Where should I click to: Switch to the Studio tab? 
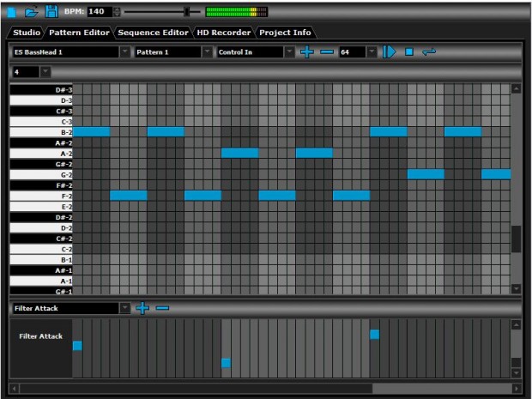point(26,33)
